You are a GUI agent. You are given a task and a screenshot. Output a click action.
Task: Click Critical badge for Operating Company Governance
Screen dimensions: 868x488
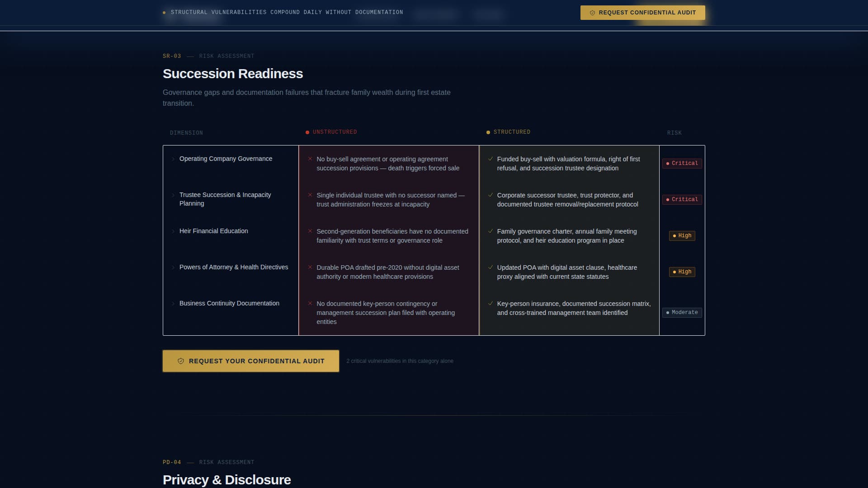682,163
